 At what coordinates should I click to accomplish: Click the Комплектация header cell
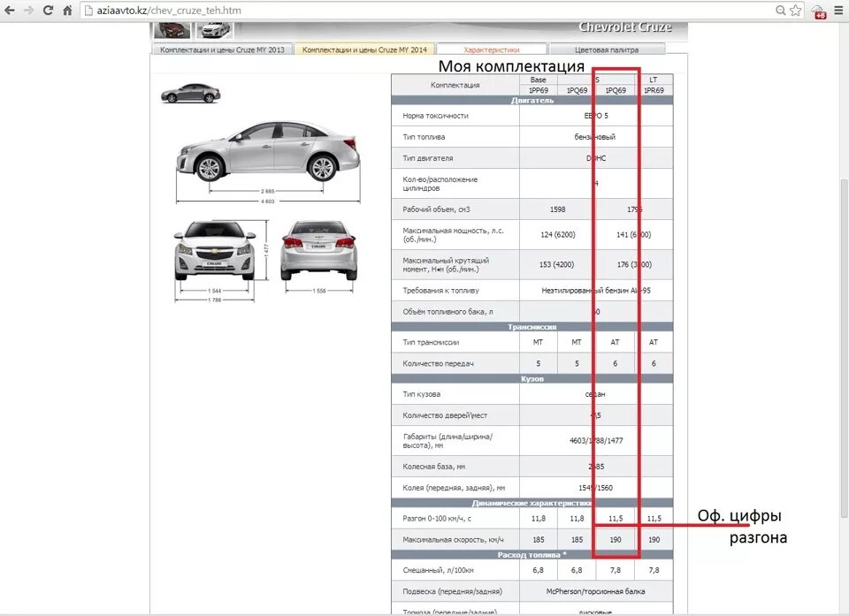[455, 85]
